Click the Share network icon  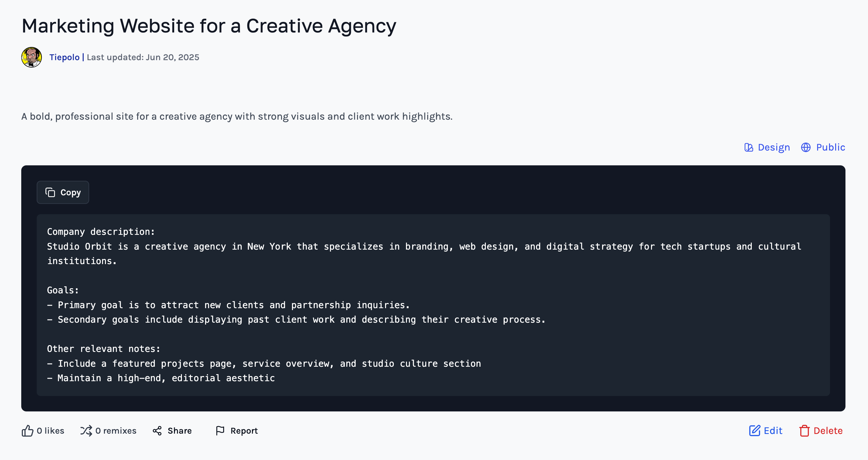tap(157, 431)
